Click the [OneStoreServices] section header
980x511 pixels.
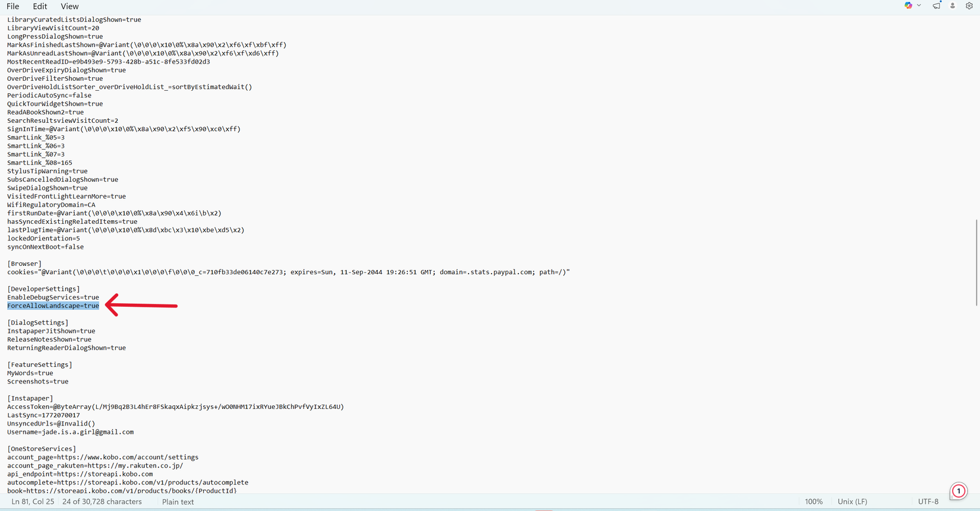click(42, 449)
